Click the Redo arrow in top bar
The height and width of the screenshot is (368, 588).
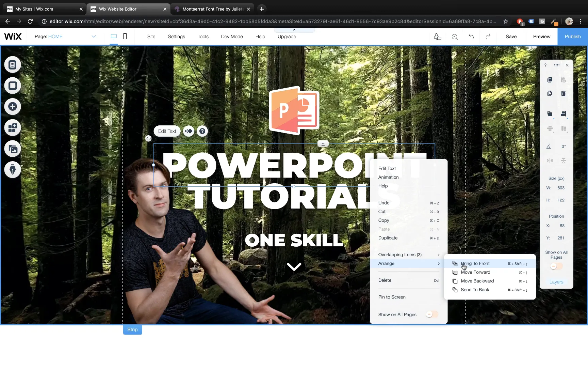(x=488, y=36)
